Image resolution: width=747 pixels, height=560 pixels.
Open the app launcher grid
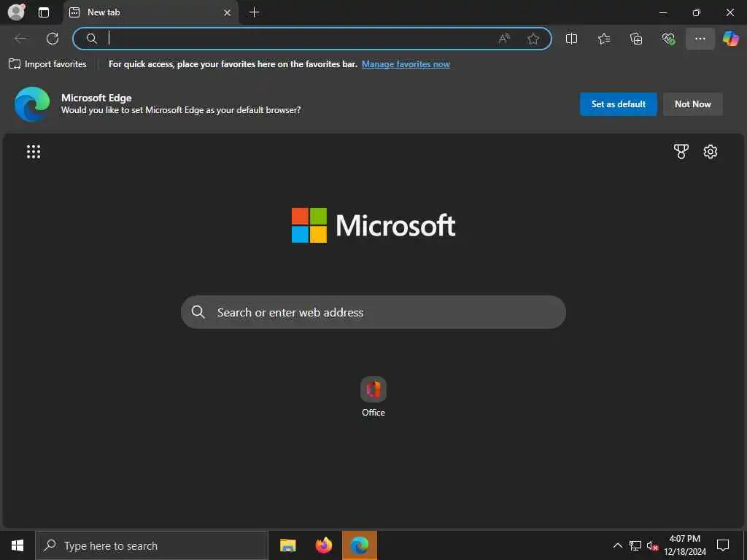(x=34, y=152)
